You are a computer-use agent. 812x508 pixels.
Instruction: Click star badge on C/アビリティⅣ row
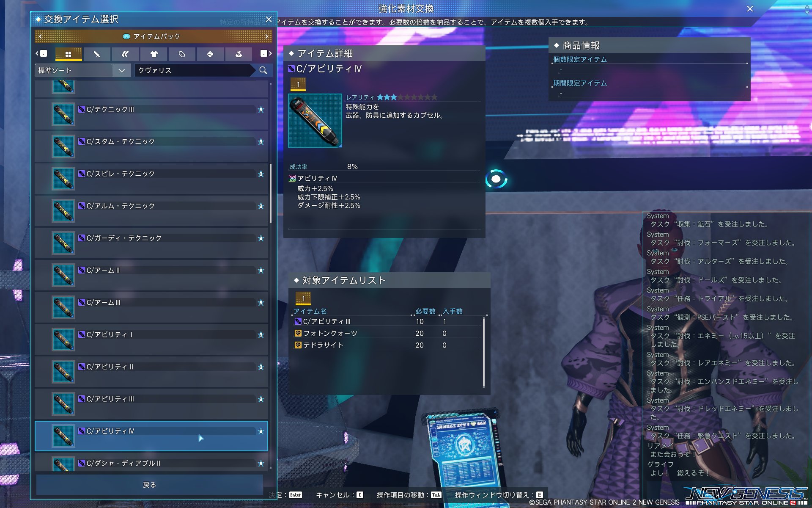point(261,431)
